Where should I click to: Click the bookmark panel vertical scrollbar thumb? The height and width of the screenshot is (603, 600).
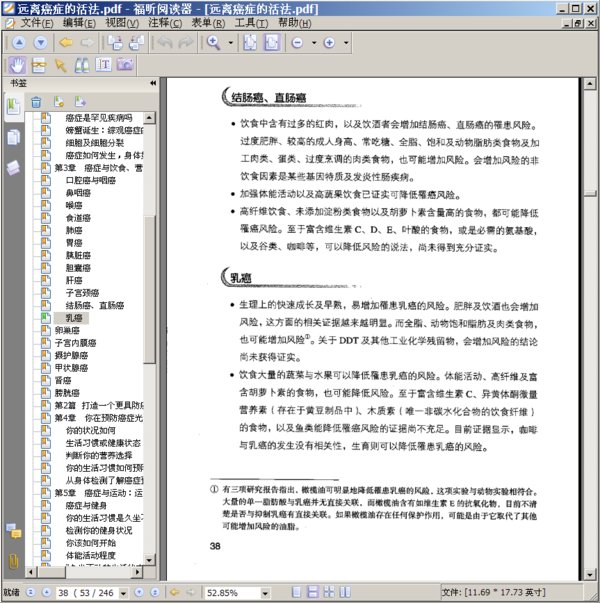tap(150, 289)
